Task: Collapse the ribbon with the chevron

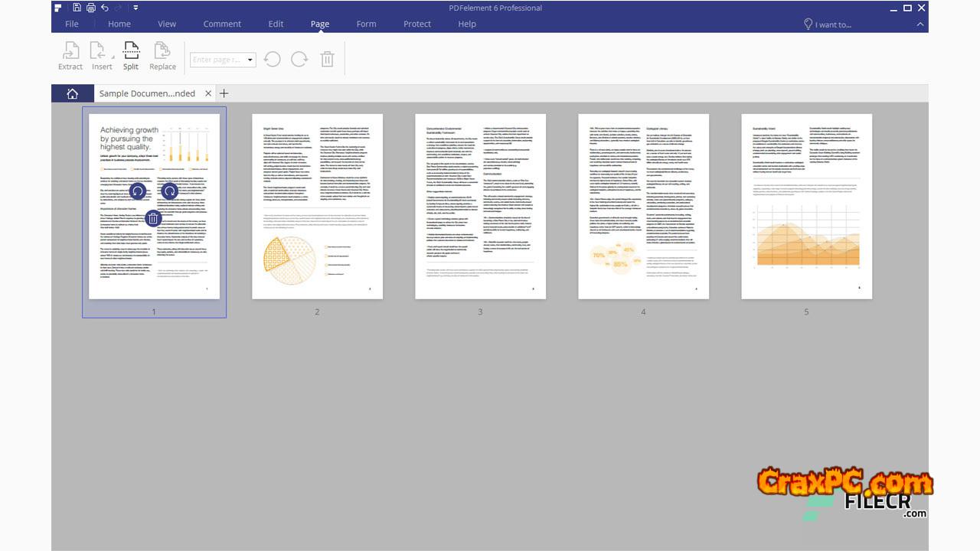Action: (920, 24)
